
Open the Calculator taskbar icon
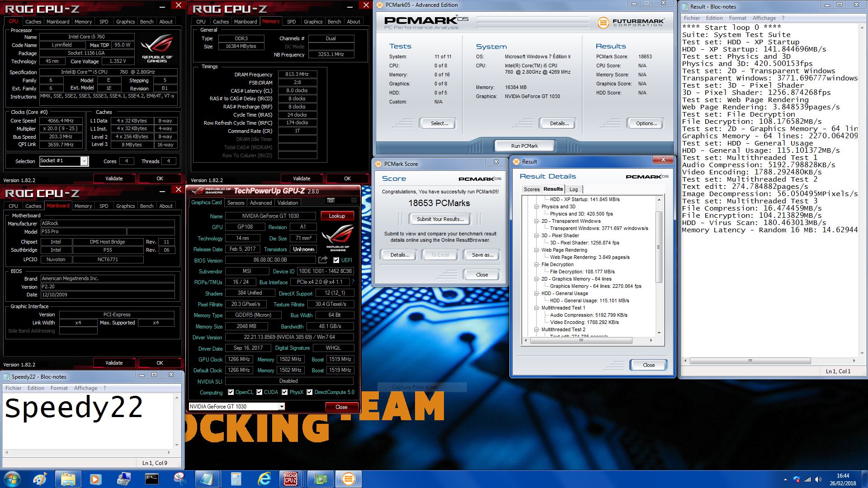[236, 479]
